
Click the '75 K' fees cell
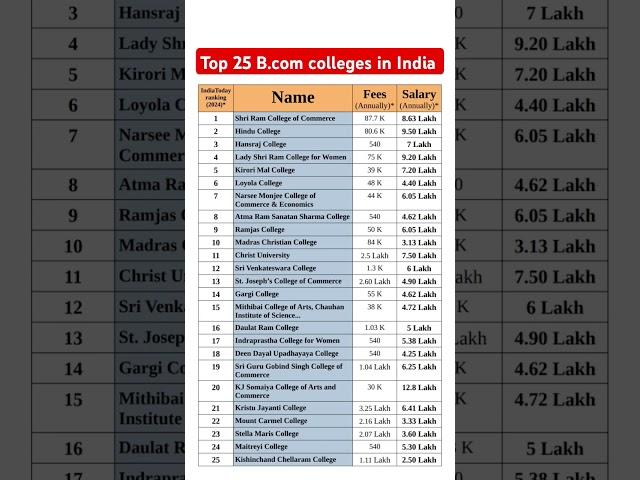click(x=374, y=157)
